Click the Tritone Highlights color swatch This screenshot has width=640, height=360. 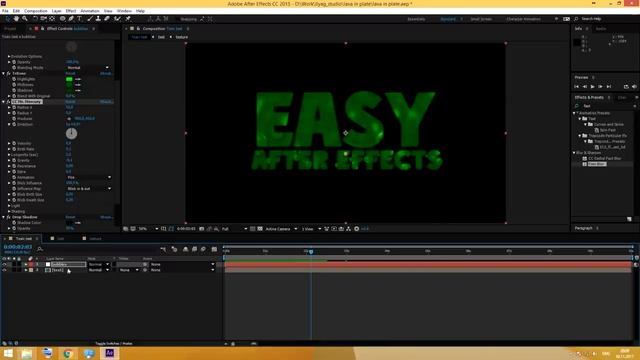pos(69,79)
